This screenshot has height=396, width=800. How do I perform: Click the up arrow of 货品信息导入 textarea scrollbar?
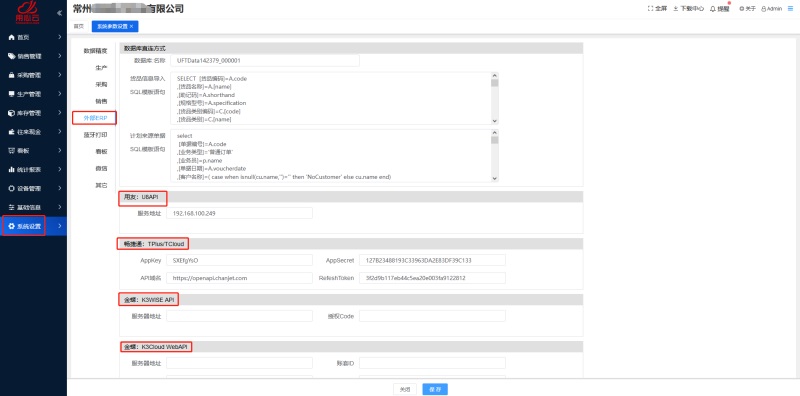494,75
